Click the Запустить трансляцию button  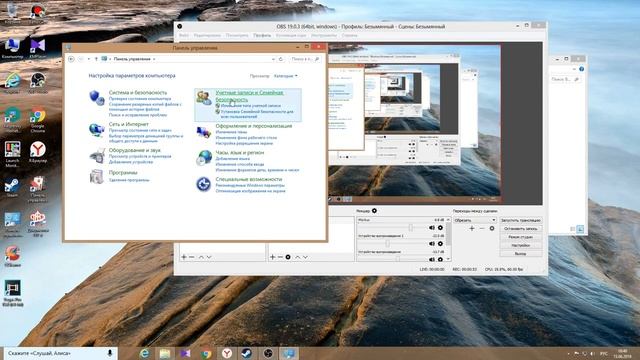click(x=521, y=220)
